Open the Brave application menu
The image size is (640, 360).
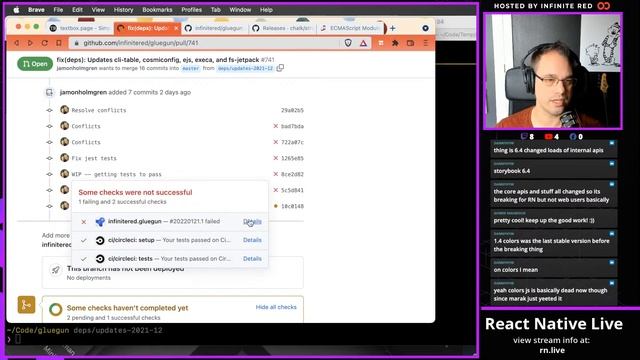coord(36,10)
